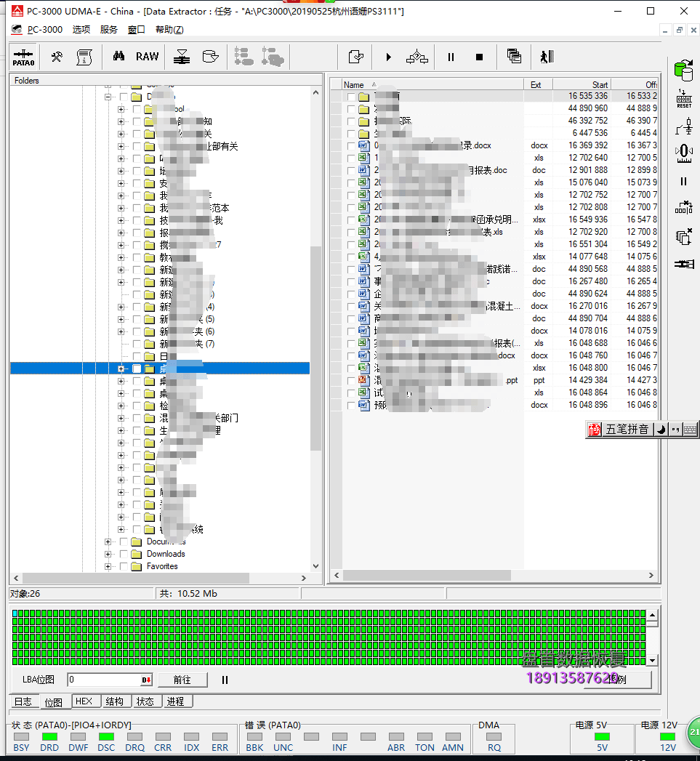This screenshot has height=761, width=700.
Task: Click the chip pages delete icon
Action: point(683,237)
